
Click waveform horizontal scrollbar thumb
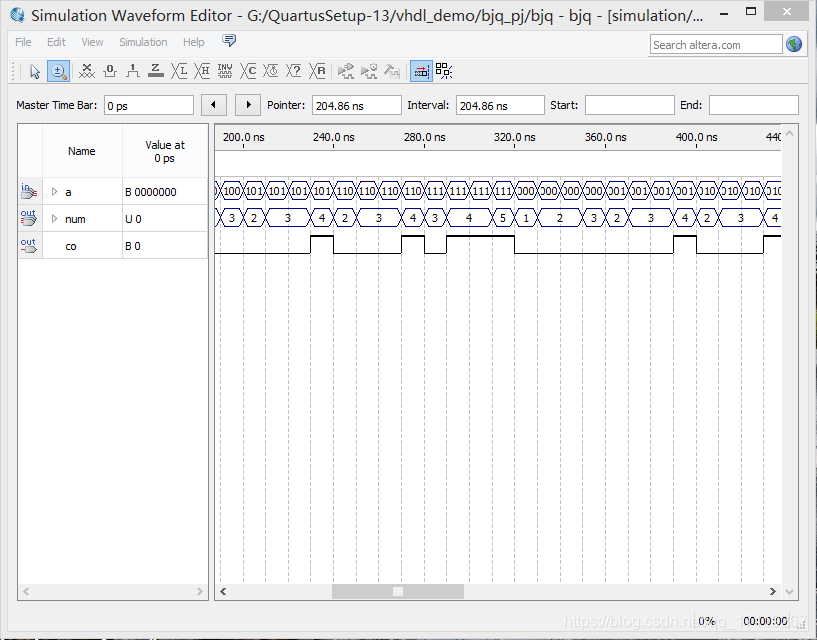click(x=398, y=591)
